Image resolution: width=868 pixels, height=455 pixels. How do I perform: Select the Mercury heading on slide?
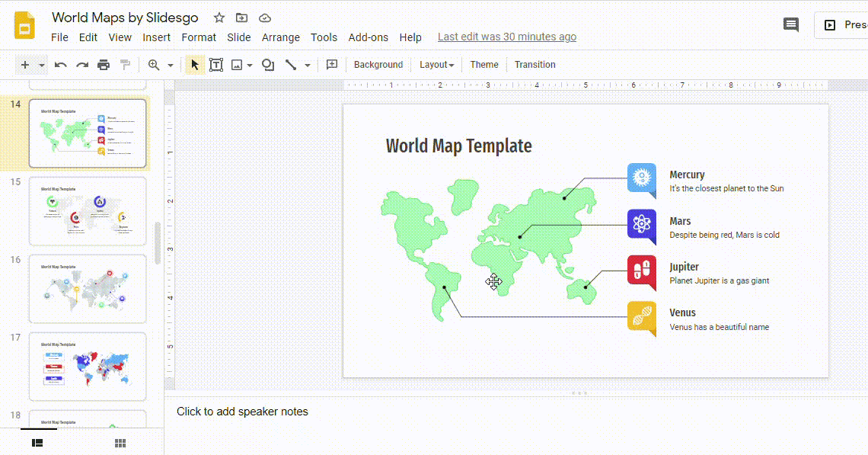pos(687,175)
